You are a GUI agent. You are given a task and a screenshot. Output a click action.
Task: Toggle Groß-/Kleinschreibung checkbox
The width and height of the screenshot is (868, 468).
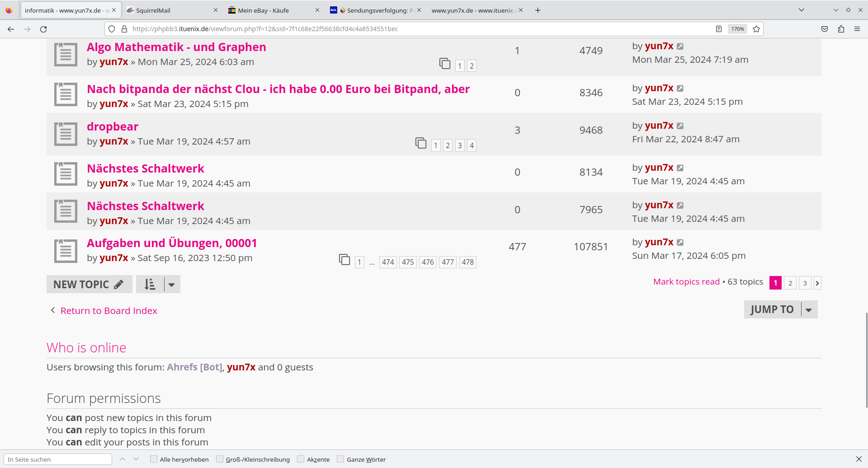pos(220,459)
